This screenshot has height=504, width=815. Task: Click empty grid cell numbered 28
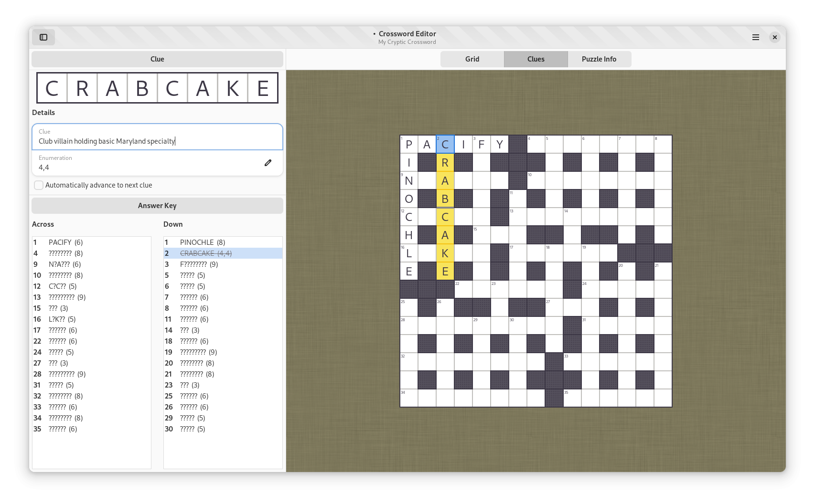tap(409, 326)
